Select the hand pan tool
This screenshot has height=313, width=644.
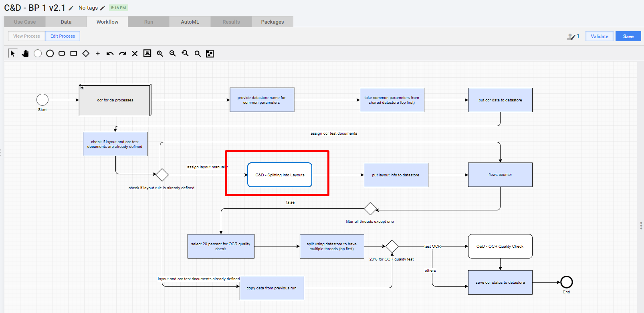click(x=25, y=53)
